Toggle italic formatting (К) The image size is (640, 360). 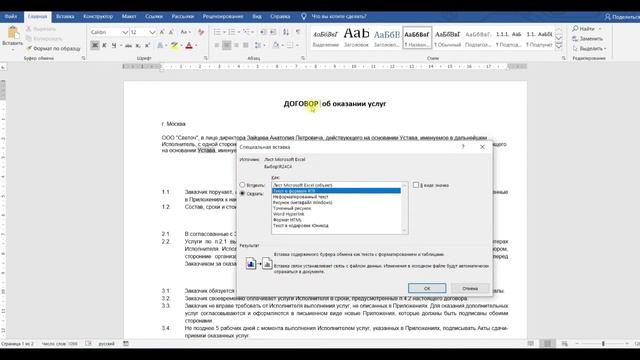pyautogui.click(x=104, y=45)
